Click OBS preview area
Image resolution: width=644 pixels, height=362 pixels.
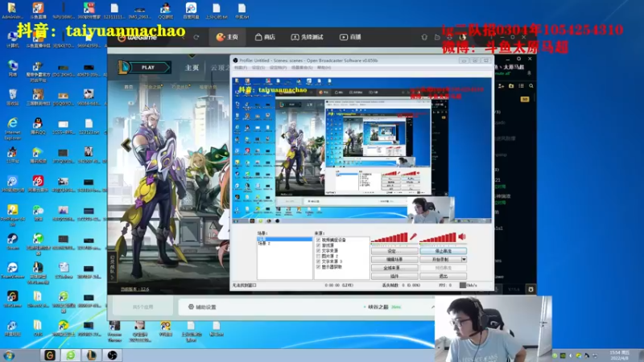(361, 150)
